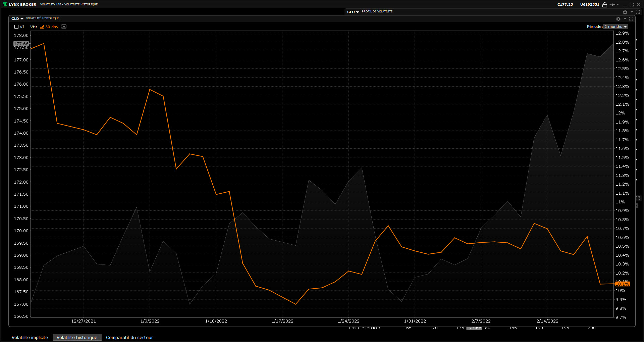Viewport: 644px width, 342px height.
Task: Click the pin window icon
Action: (x=613, y=5)
